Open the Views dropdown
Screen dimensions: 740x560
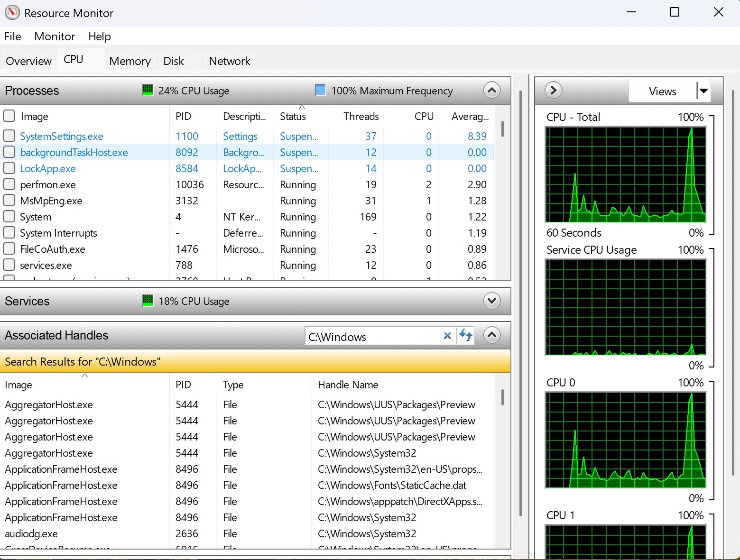703,91
